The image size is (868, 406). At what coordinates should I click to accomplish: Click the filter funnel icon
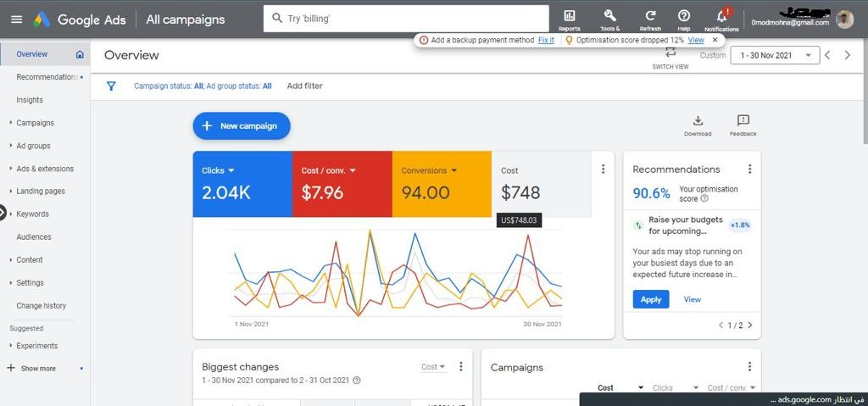[111, 86]
